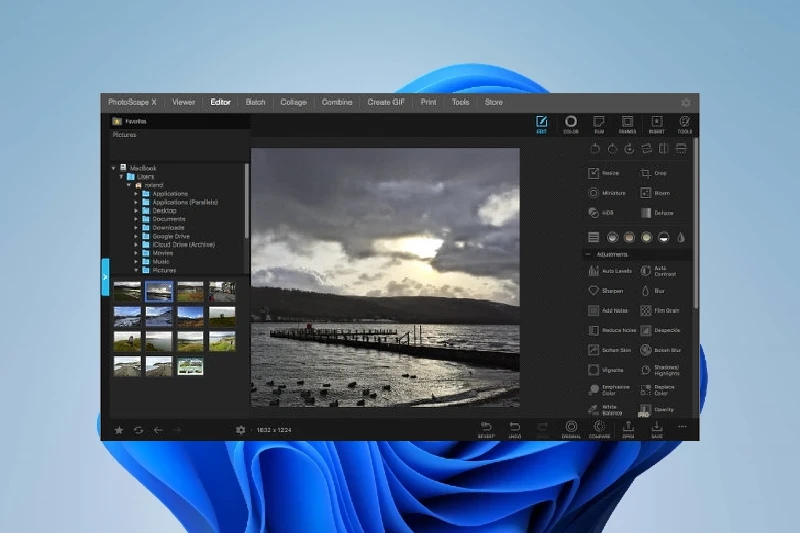Apply the Miniature effect
800x533 pixels.
pyautogui.click(x=607, y=193)
